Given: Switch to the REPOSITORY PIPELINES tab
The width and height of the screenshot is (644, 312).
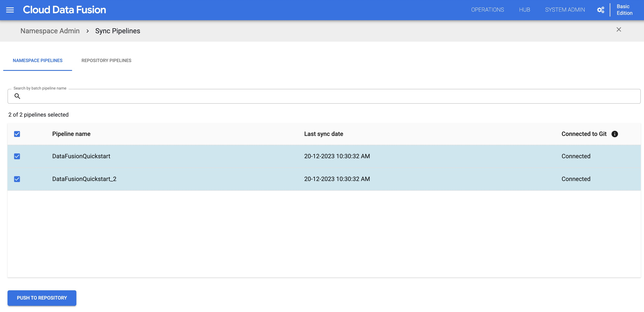Looking at the screenshot, I should (x=106, y=60).
